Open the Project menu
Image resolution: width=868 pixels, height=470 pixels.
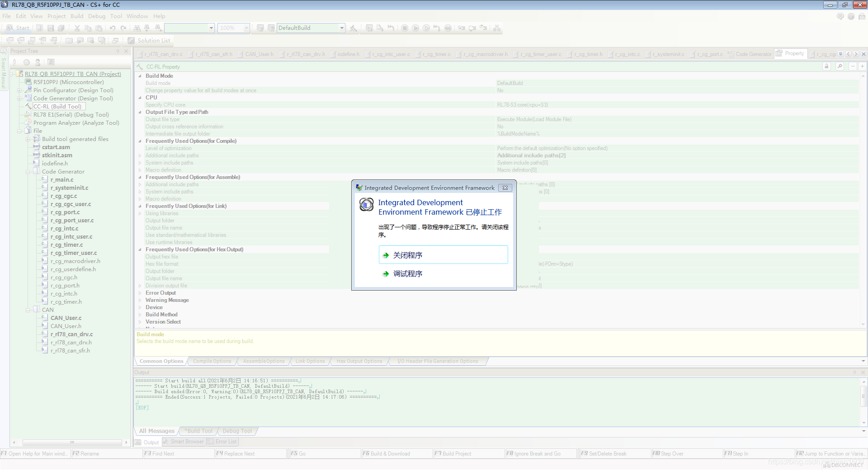click(x=57, y=16)
